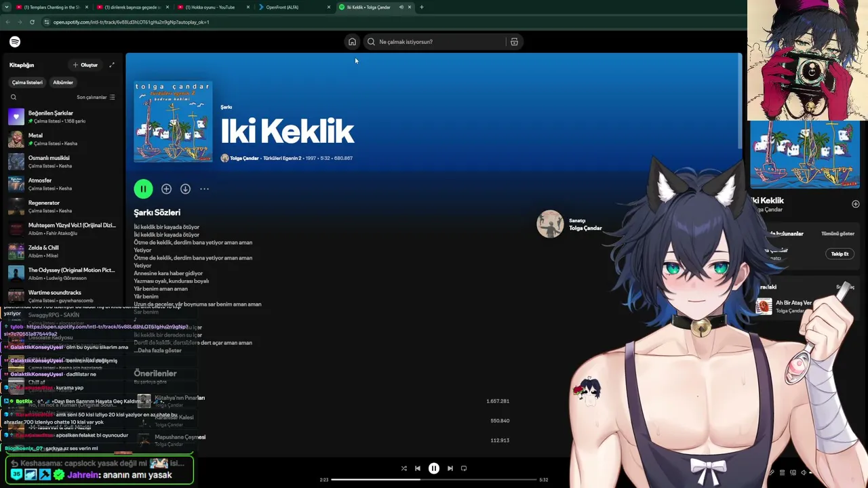Toggle repeat in the player bar
868x488 pixels.
[464, 468]
